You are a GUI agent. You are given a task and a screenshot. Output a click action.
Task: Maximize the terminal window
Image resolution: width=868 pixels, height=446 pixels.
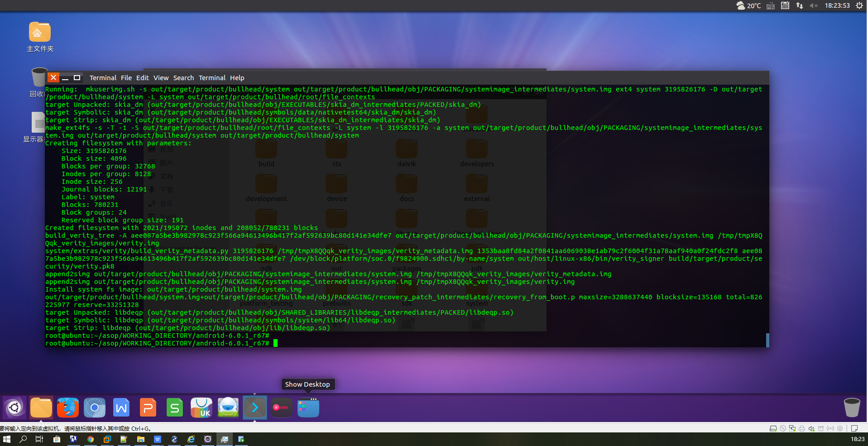[77, 78]
